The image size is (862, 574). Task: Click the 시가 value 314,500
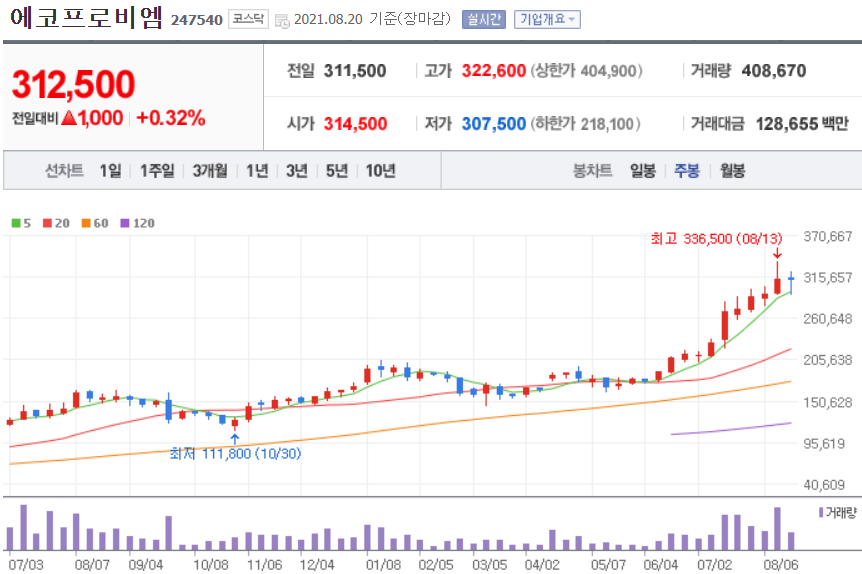355,124
